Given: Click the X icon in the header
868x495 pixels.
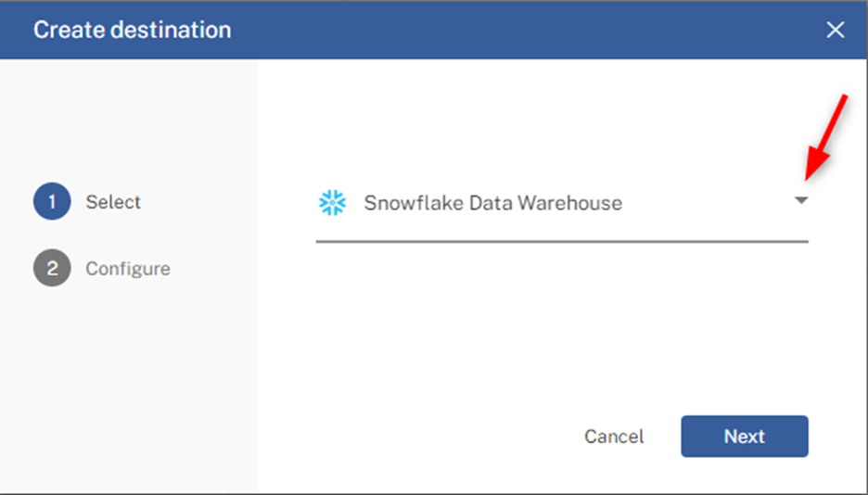Looking at the screenshot, I should coord(835,30).
